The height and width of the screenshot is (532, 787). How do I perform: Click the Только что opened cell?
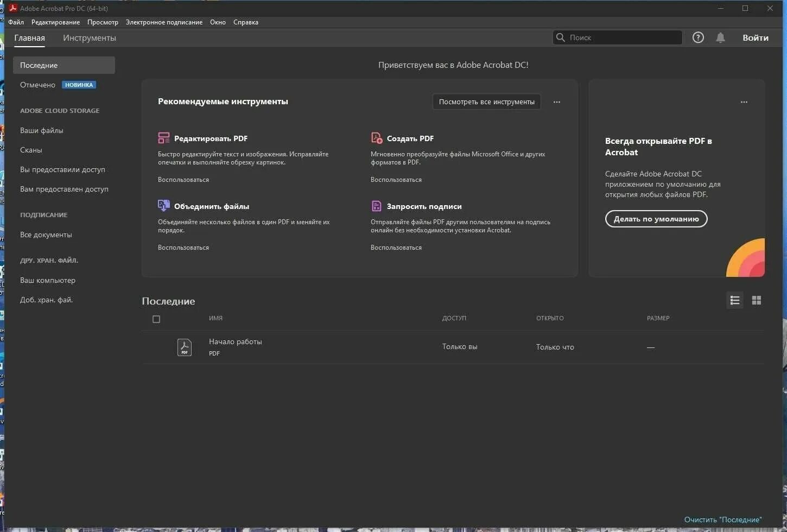pyautogui.click(x=555, y=347)
